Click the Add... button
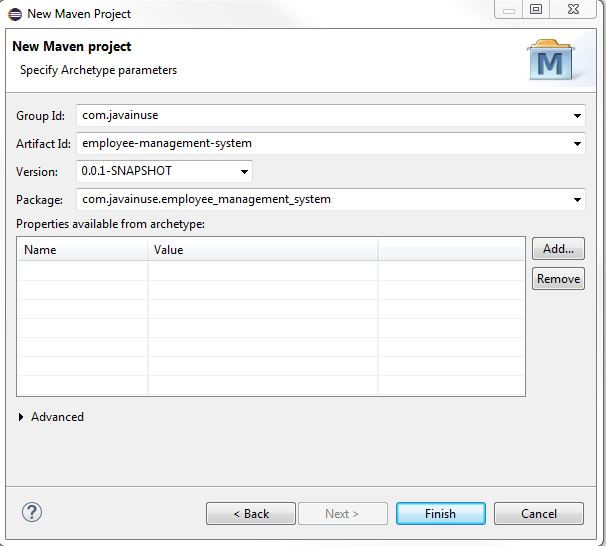606x546 pixels. (x=558, y=249)
